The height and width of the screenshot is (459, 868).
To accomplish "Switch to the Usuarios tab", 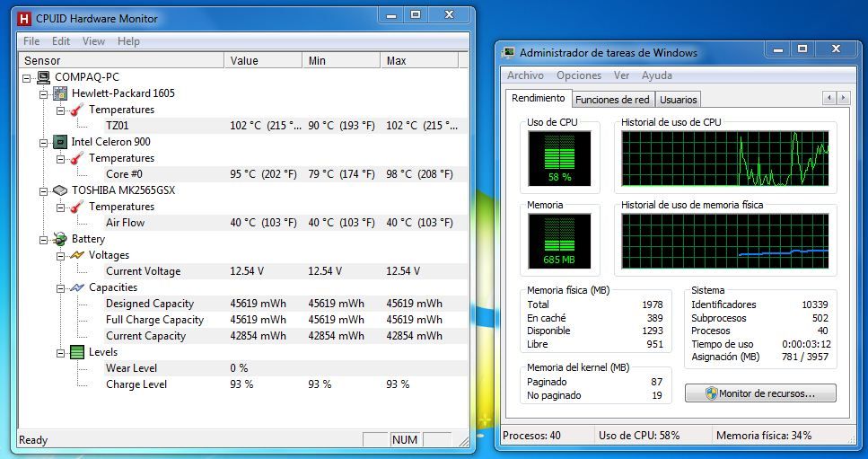I will [x=678, y=100].
